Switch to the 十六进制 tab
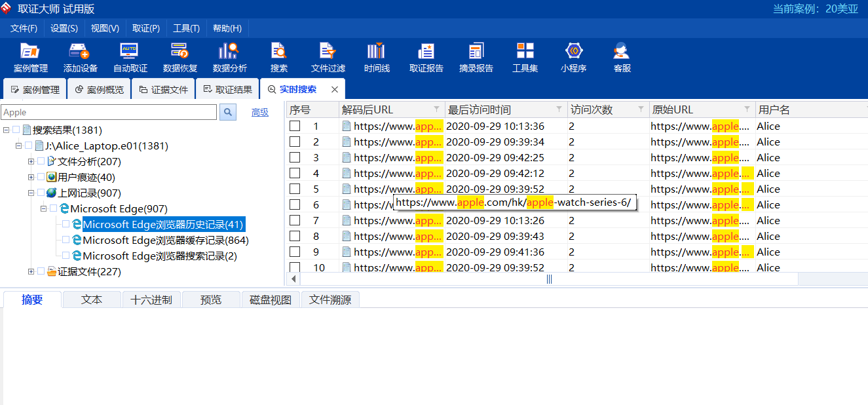The height and width of the screenshot is (405, 868). click(x=151, y=299)
